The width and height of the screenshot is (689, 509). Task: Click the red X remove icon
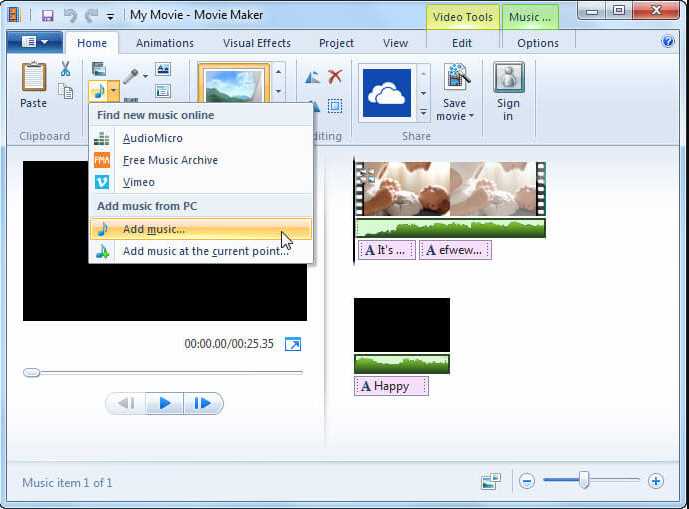coord(335,76)
